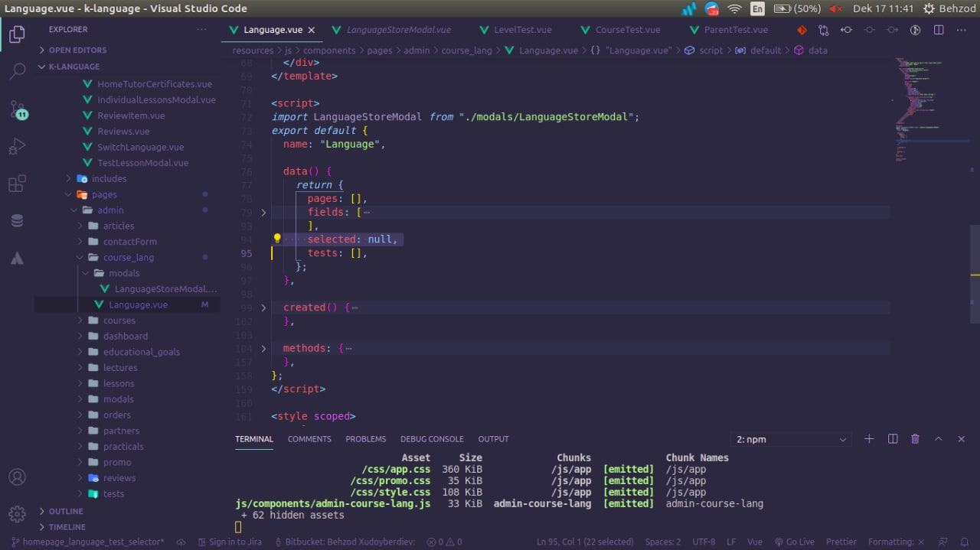The width and height of the screenshot is (980, 550).
Task: Split the editor to the right
Action: point(939,30)
